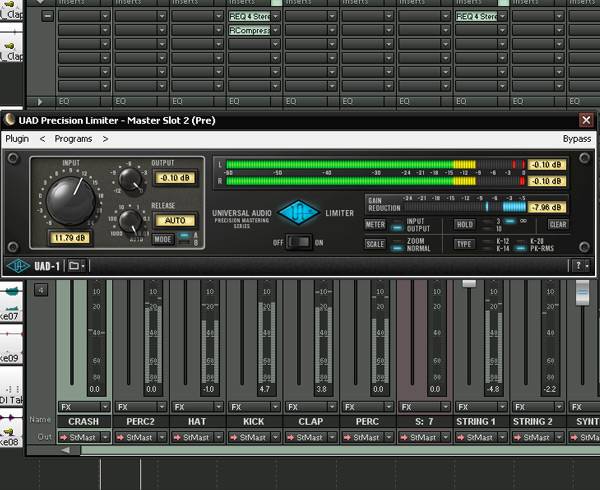Screen dimensions: 600x490
Task: Go to next program with the > arrow
Action: 105,139
